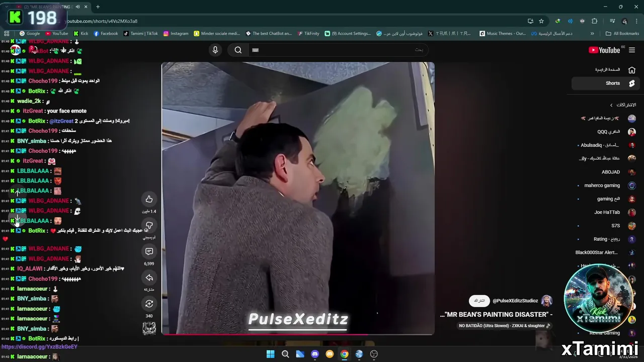This screenshot has height=362, width=644.
Task: Dislike the current short
Action: (149, 225)
